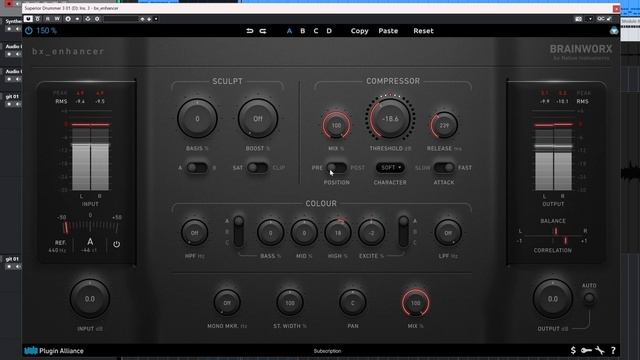Click the redo arrow icon
Viewport: 640px width, 360px height.
[x=263, y=31]
